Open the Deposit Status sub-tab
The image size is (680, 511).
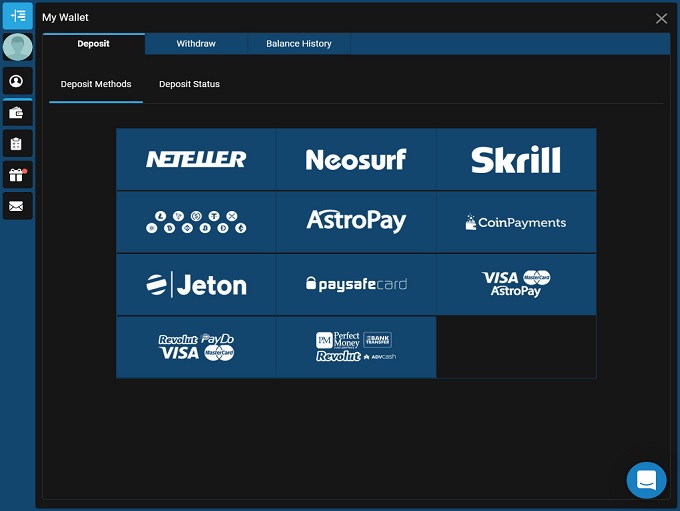pos(189,84)
